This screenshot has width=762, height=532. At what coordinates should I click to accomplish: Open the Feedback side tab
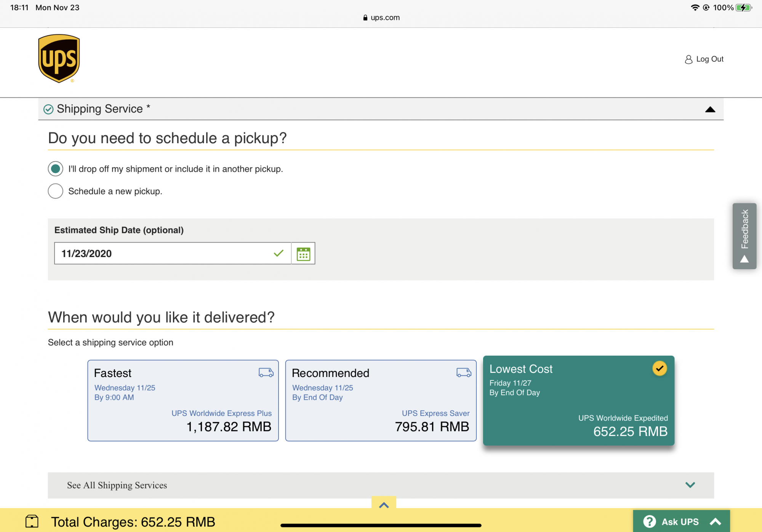point(744,236)
